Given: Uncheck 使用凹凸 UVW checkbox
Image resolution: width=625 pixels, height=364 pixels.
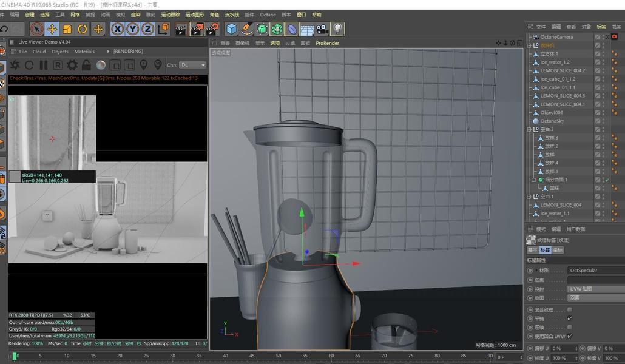Looking at the screenshot, I should coord(570,336).
